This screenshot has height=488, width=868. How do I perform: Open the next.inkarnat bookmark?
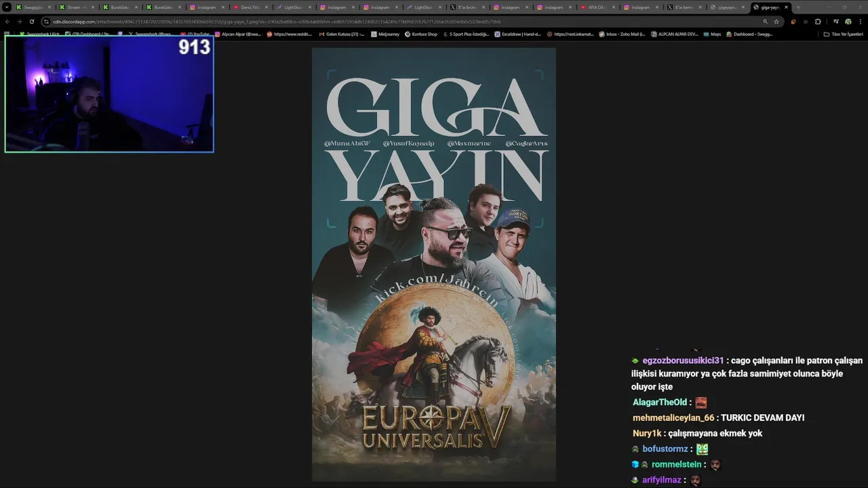pyautogui.click(x=570, y=34)
